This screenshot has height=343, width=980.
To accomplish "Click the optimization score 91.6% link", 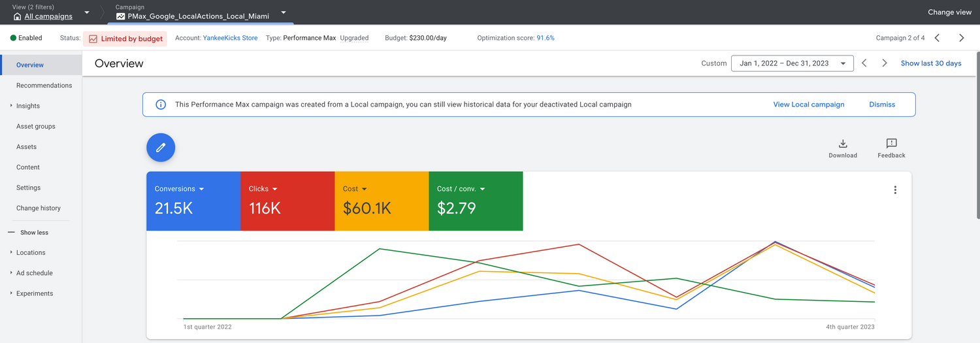I will [545, 38].
